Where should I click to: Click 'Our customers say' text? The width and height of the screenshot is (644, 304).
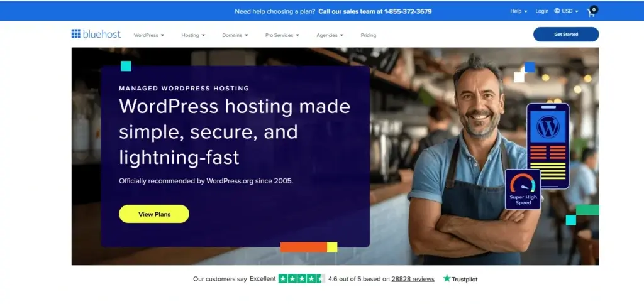click(220, 279)
